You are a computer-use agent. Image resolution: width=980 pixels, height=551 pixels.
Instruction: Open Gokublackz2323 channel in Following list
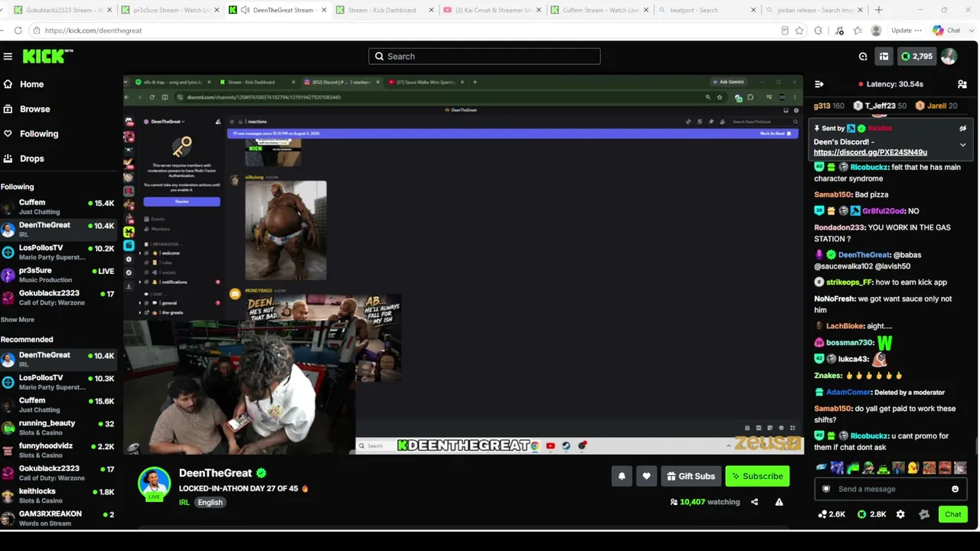pyautogui.click(x=59, y=298)
